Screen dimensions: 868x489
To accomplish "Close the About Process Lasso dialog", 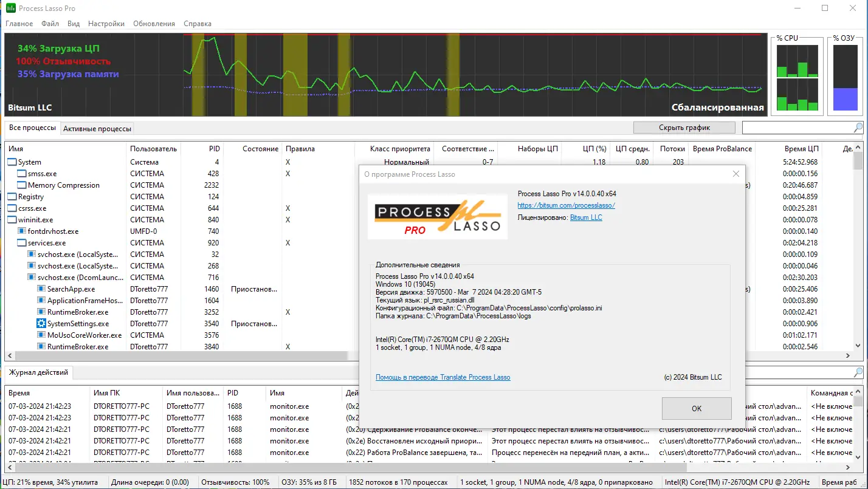I will tap(736, 174).
